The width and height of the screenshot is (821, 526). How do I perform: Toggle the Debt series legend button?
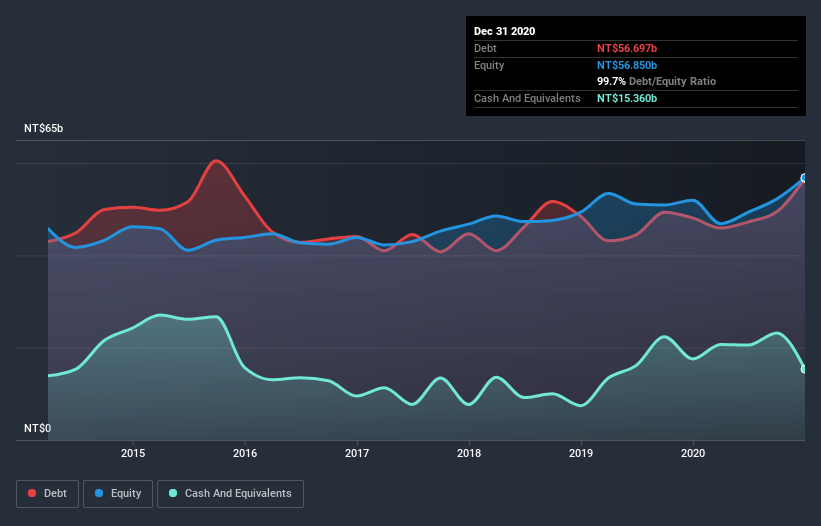[x=47, y=494]
